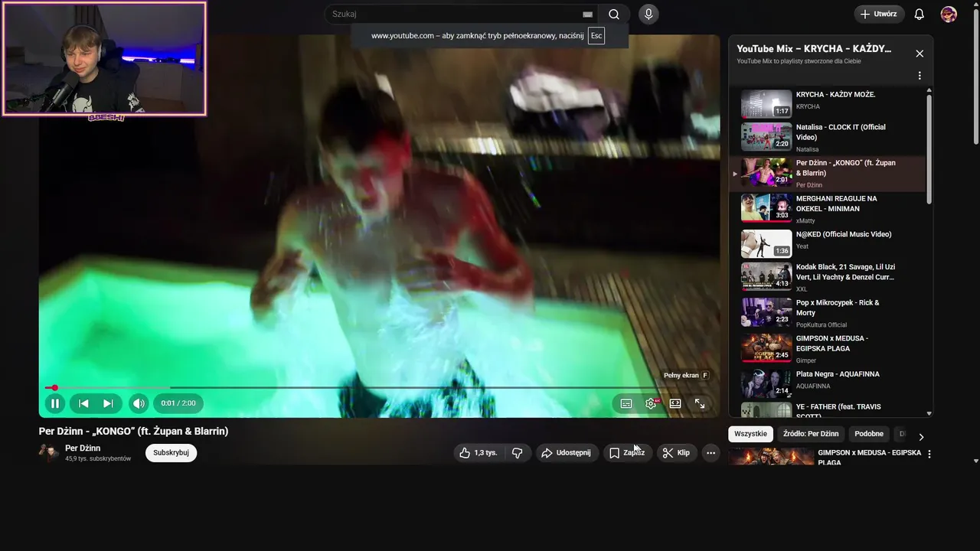
Task: Open recommended GIMPSON x MEDUSA title below chips
Action: 869,458
